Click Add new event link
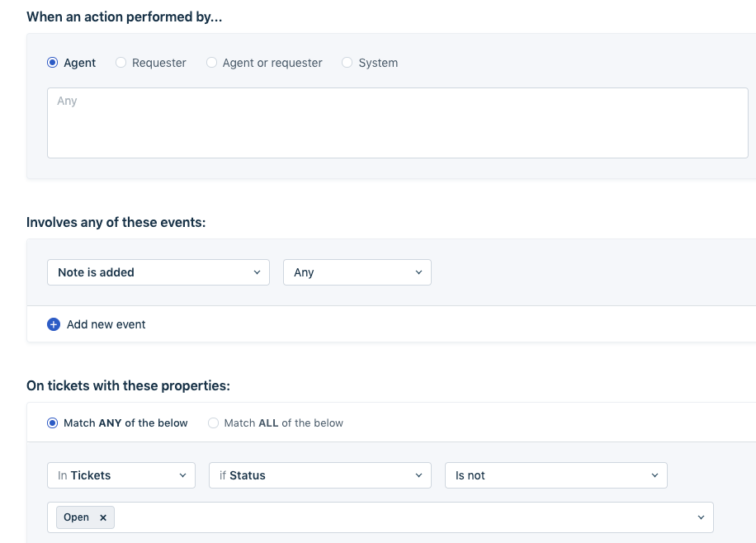756x543 pixels. 106,324
